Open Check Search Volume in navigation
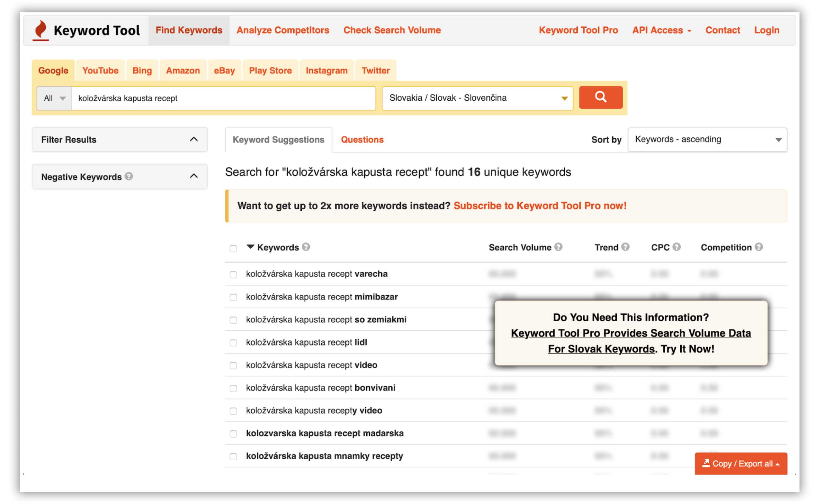Image resolution: width=819 pixels, height=504 pixels. click(x=392, y=30)
